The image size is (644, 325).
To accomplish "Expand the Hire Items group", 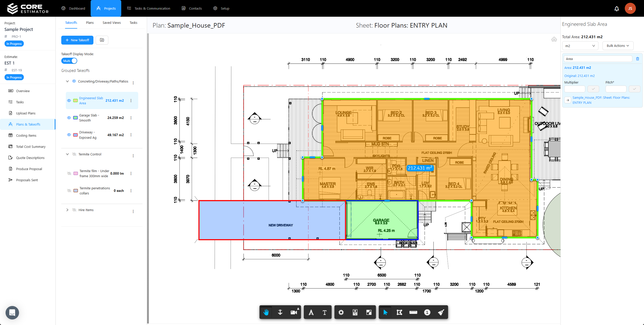I will [67, 210].
